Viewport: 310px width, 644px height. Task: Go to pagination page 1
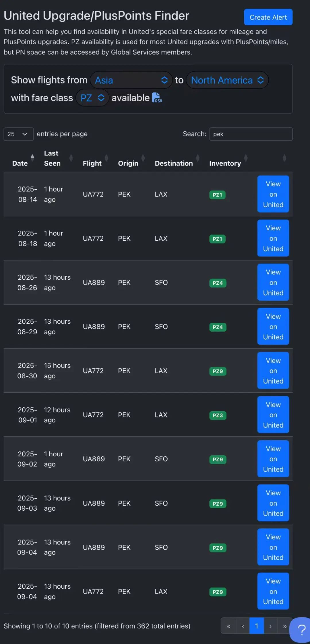coord(257,626)
